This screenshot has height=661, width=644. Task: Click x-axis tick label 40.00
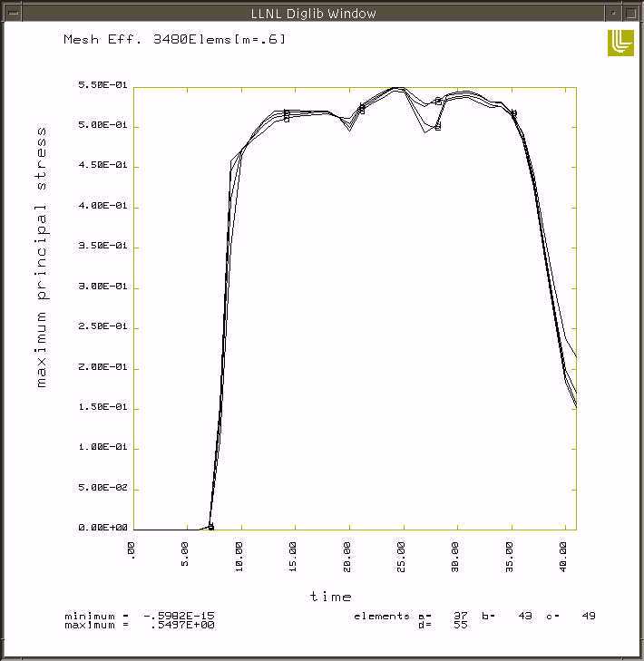coord(562,557)
